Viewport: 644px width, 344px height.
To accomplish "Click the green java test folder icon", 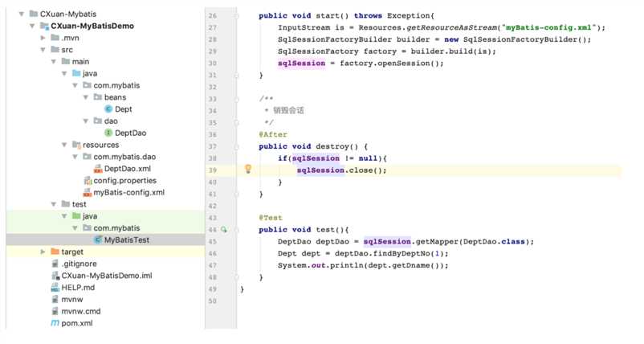I will click(x=76, y=215).
